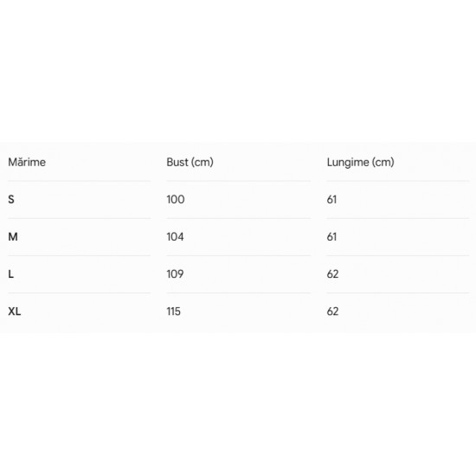Screen dimensions: 476x476
Task: Select the XL size row label
Action: pos(14,312)
